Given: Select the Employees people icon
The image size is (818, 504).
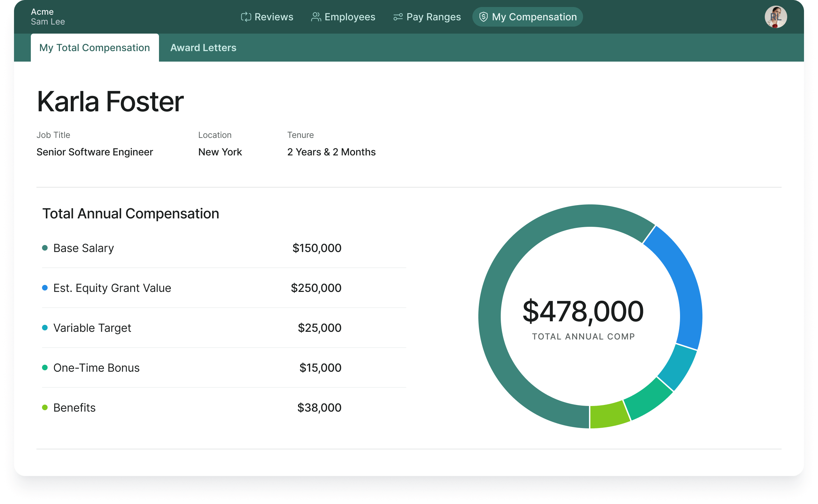Looking at the screenshot, I should coord(316,16).
